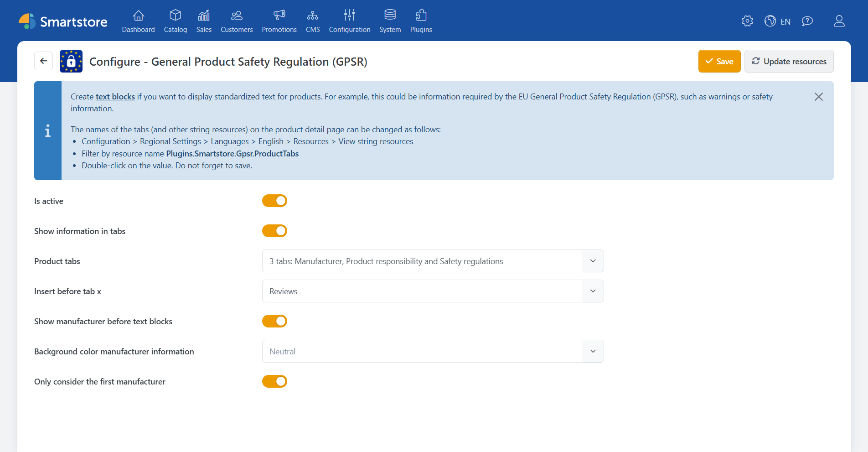The width and height of the screenshot is (868, 452).
Task: Open the settings gear menu
Action: 747,21
